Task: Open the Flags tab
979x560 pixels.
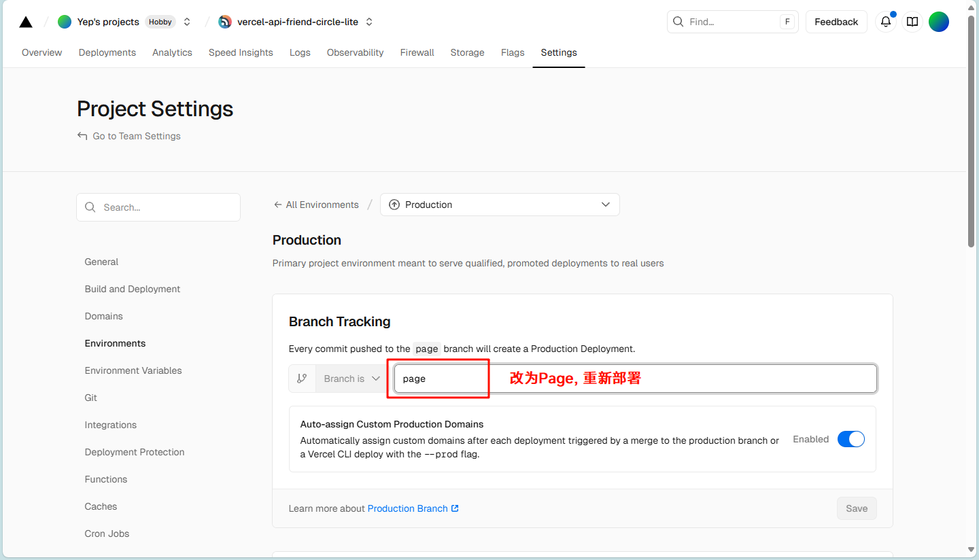Action: [x=513, y=52]
